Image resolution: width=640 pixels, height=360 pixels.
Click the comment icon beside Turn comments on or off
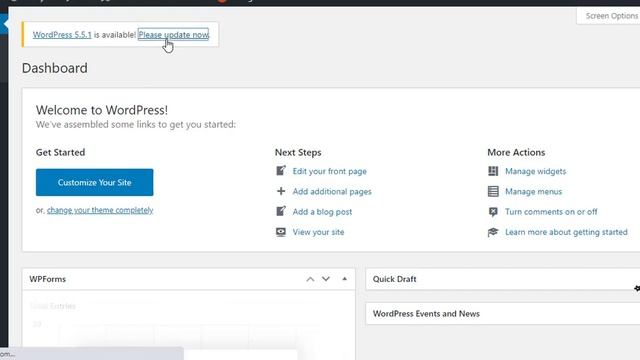click(493, 211)
